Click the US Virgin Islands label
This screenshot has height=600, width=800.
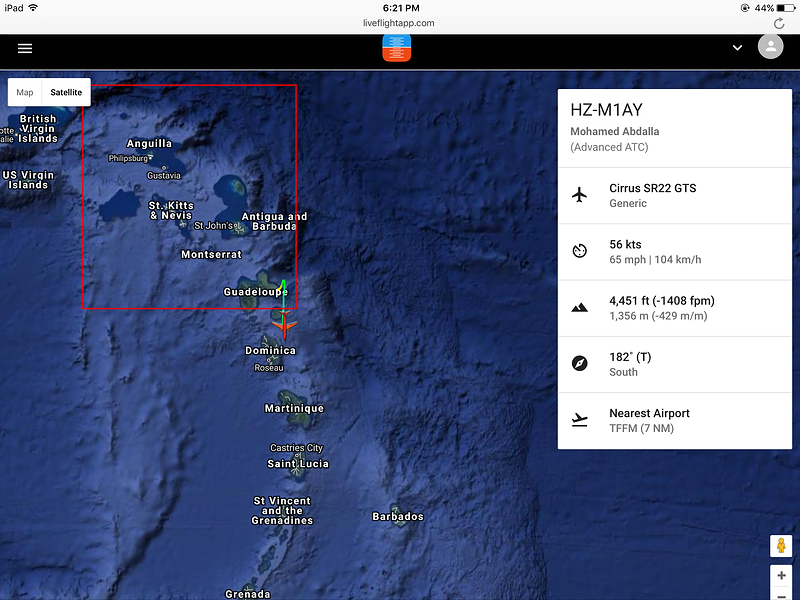click(28, 180)
